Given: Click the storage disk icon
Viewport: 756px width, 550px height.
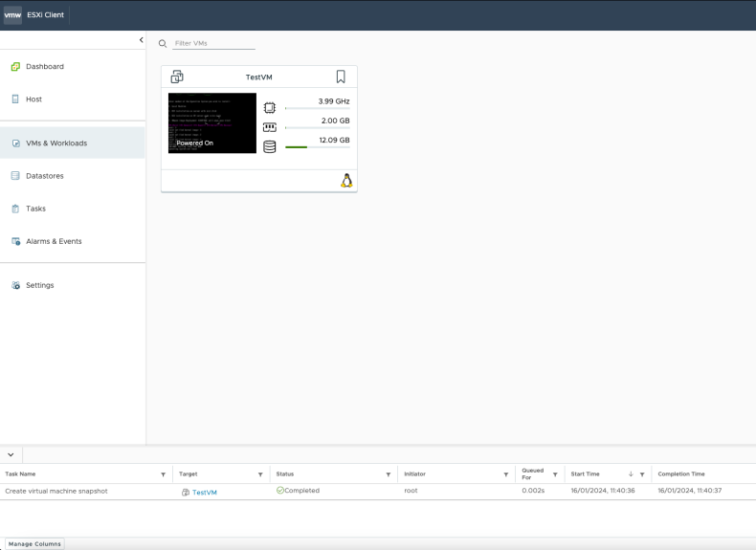Looking at the screenshot, I should click(x=270, y=146).
